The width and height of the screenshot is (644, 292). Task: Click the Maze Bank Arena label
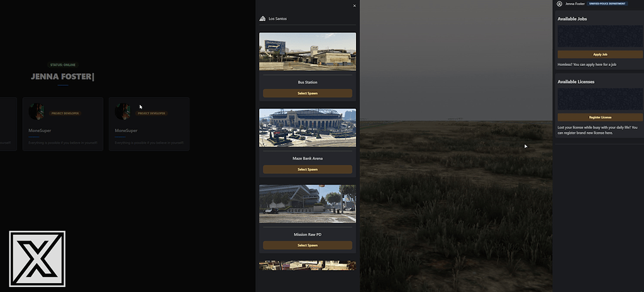click(x=308, y=158)
